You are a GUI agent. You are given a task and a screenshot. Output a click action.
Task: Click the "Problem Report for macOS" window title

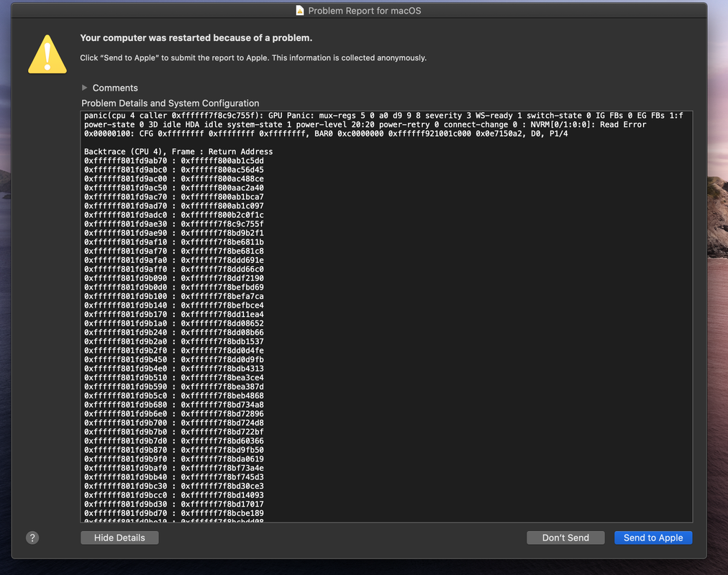(365, 11)
